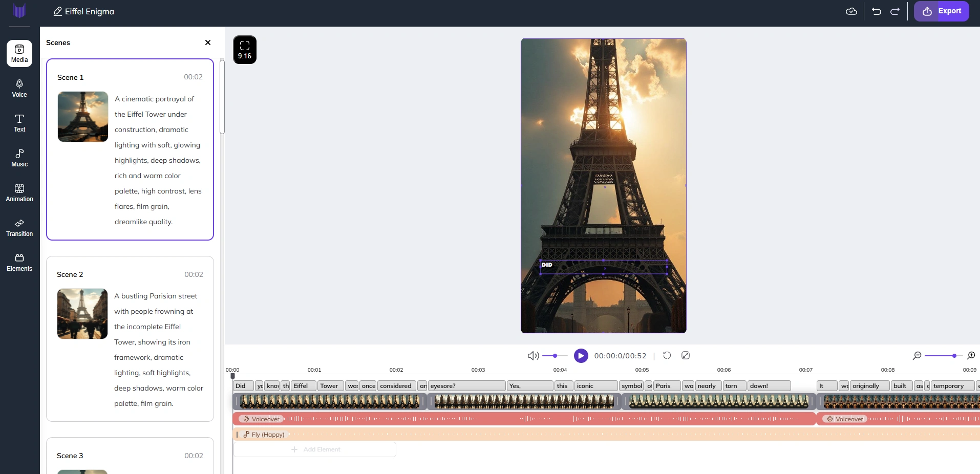This screenshot has height=474, width=980.
Task: Mute the audio with the speaker icon
Action: pos(533,355)
